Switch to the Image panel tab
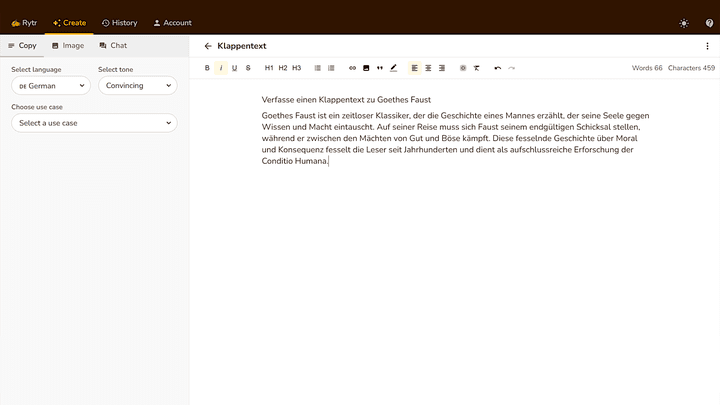 (x=68, y=45)
